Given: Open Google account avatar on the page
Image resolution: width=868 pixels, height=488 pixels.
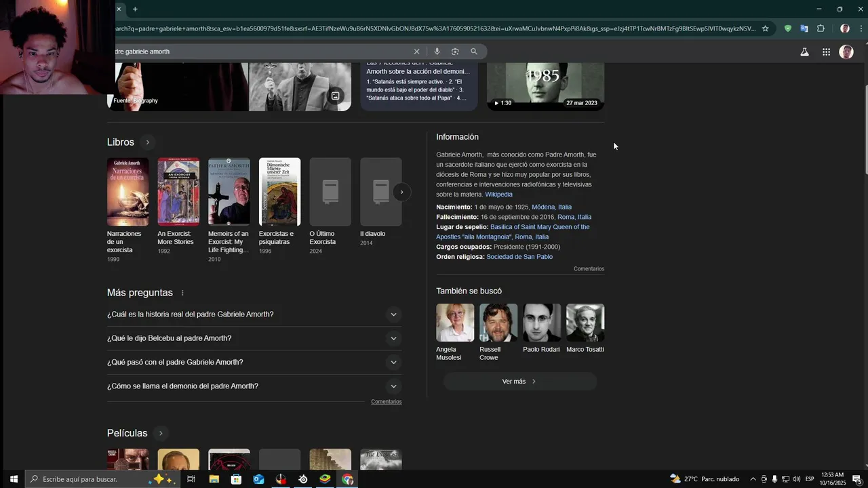Looking at the screenshot, I should (846, 52).
